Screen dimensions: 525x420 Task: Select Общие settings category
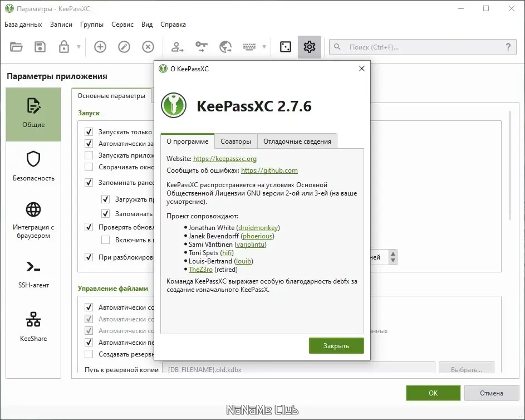click(x=33, y=114)
